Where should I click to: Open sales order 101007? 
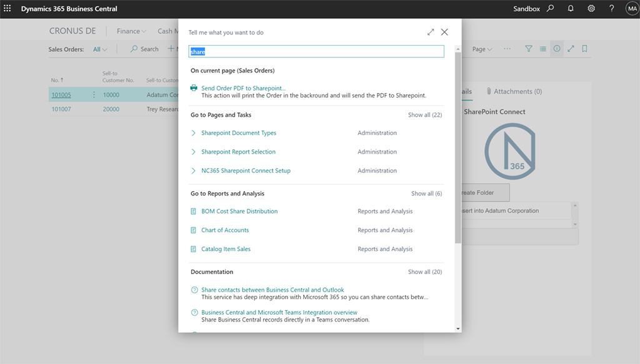pyautogui.click(x=61, y=109)
